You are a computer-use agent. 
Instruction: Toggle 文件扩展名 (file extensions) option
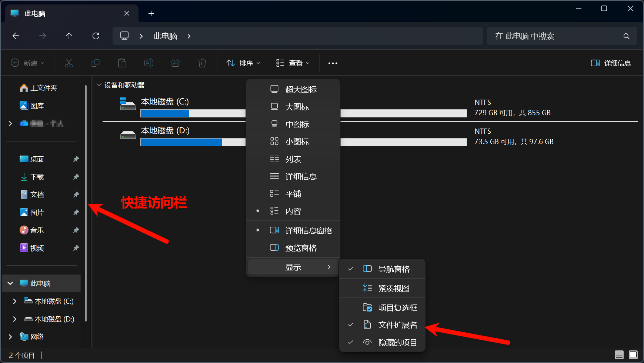click(x=397, y=325)
